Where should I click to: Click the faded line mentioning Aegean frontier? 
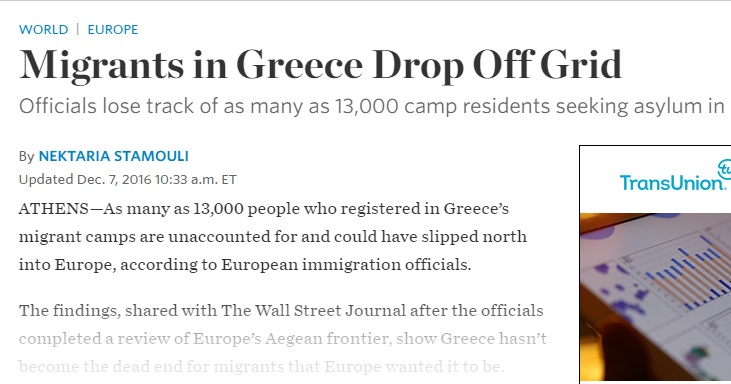283,339
